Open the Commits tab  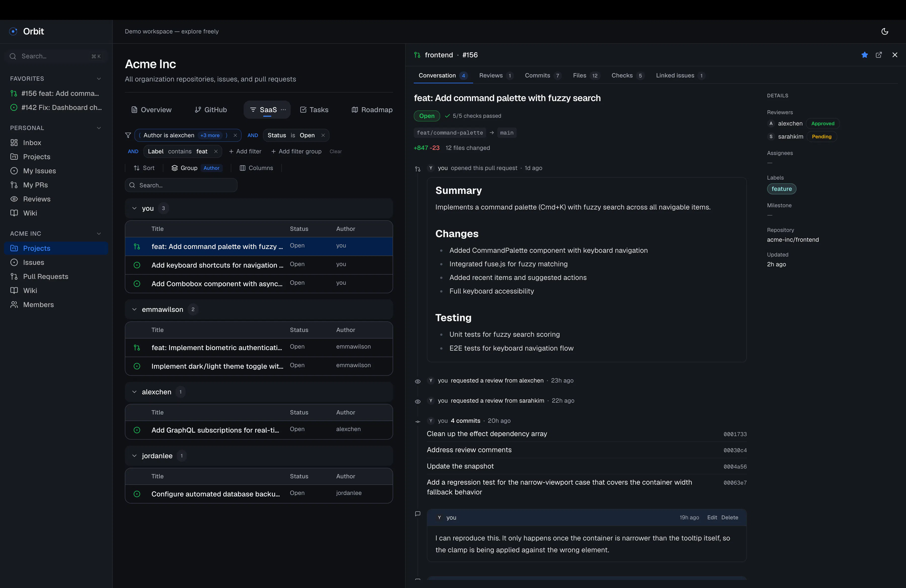click(x=543, y=76)
